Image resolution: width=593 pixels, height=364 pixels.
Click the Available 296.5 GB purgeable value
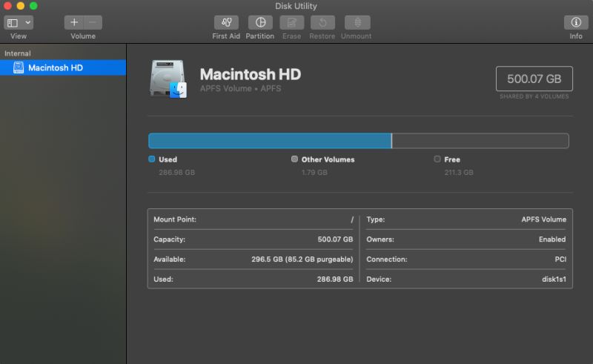pyautogui.click(x=302, y=259)
